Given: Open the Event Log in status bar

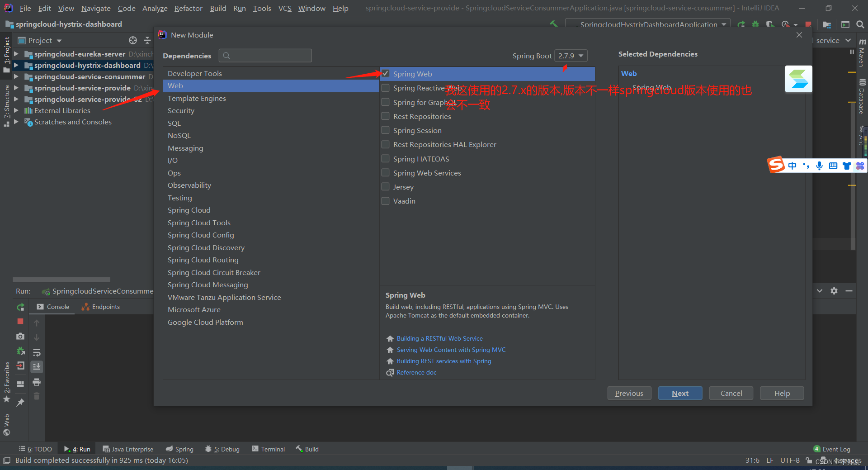Looking at the screenshot, I should point(832,449).
